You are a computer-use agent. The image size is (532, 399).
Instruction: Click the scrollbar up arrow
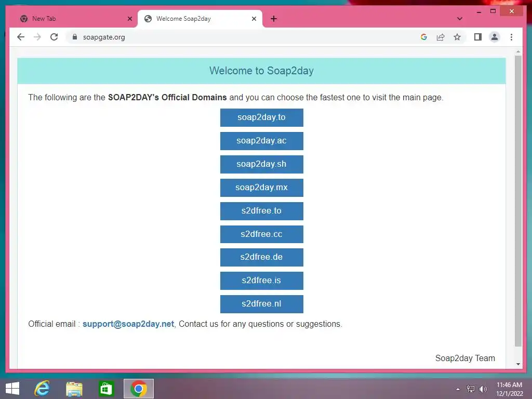tap(518, 52)
